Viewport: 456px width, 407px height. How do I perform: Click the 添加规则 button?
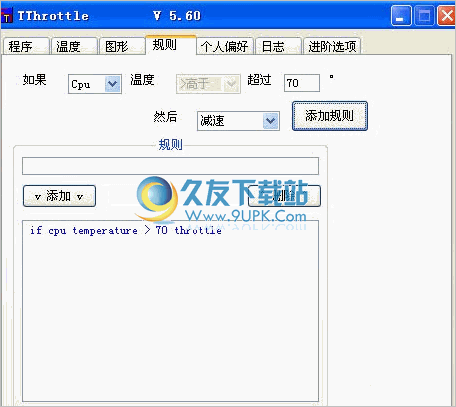pyautogui.click(x=330, y=116)
